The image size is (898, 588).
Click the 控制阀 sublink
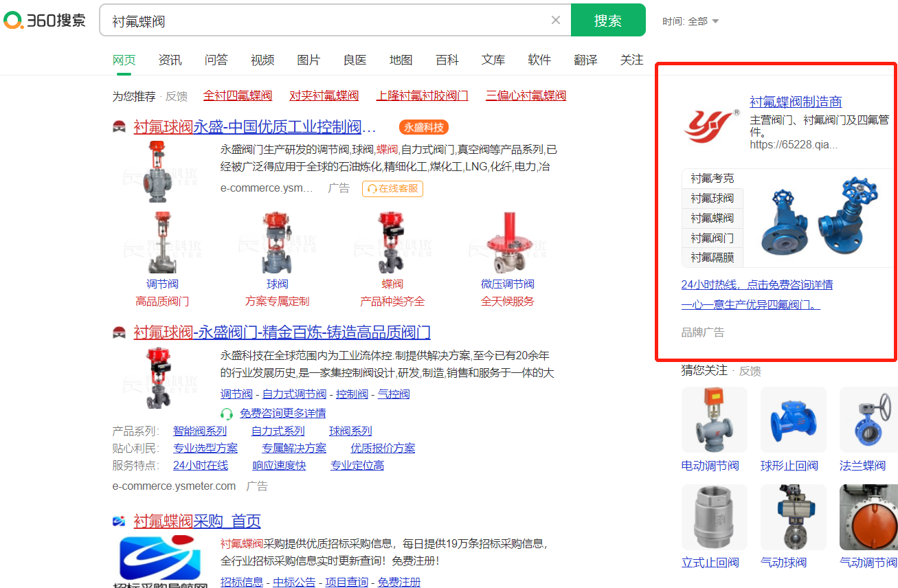(x=352, y=394)
